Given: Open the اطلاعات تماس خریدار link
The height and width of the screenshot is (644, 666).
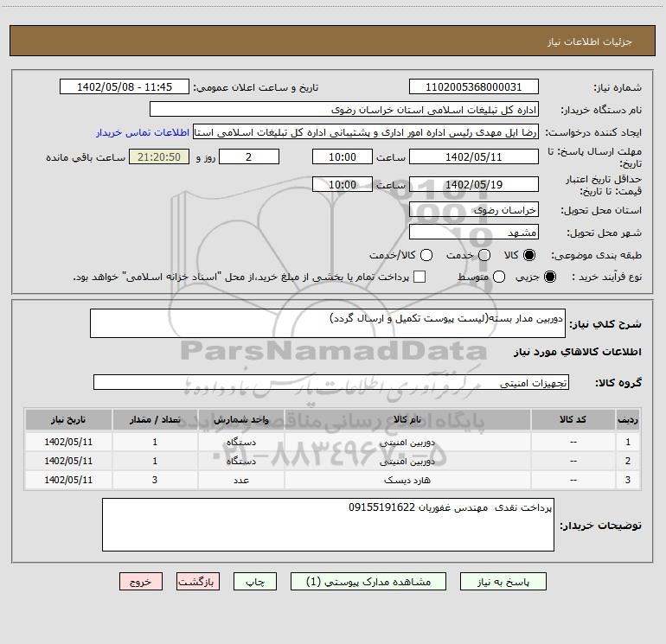Looking at the screenshot, I should (x=143, y=132).
